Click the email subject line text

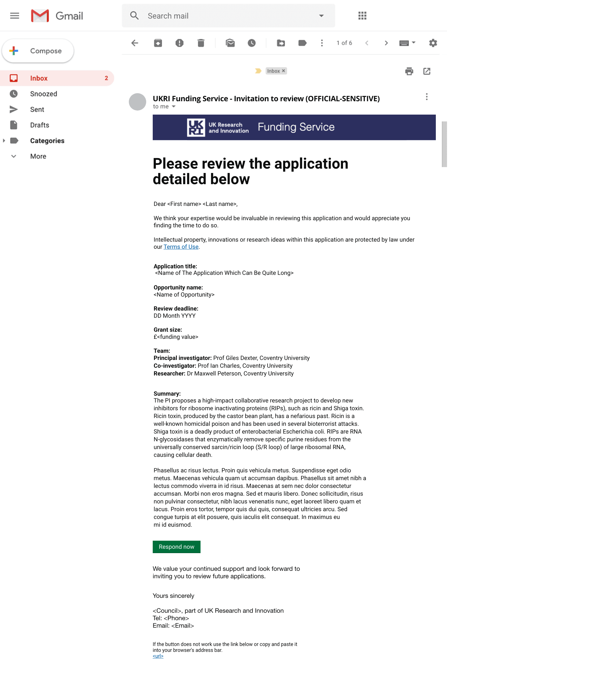click(x=266, y=99)
